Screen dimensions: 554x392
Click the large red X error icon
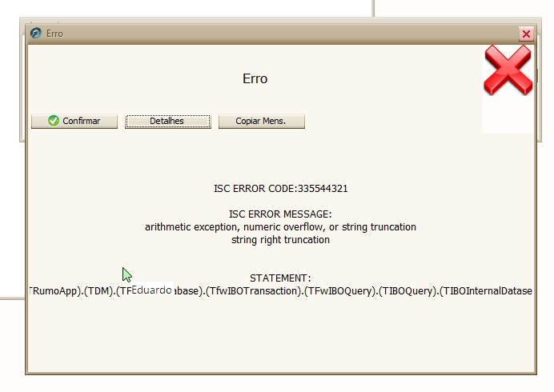(x=508, y=70)
